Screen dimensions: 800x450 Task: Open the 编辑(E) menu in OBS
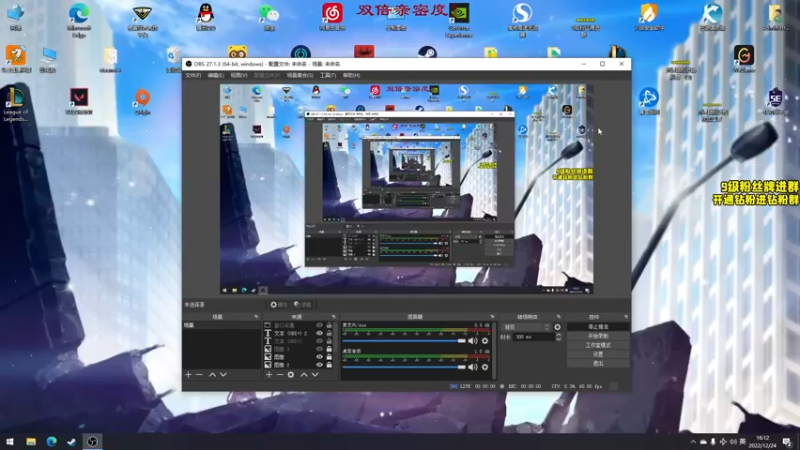(215, 75)
